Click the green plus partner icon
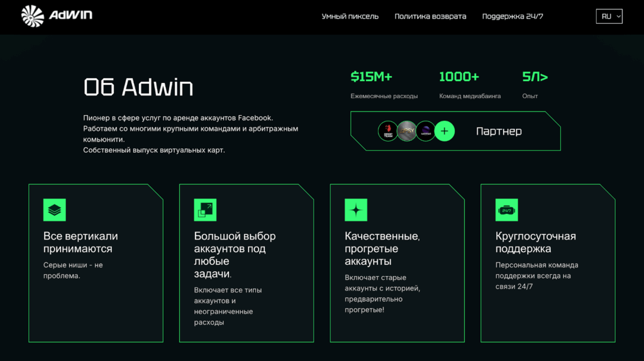Viewport: 644px width, 361px height. coord(445,131)
